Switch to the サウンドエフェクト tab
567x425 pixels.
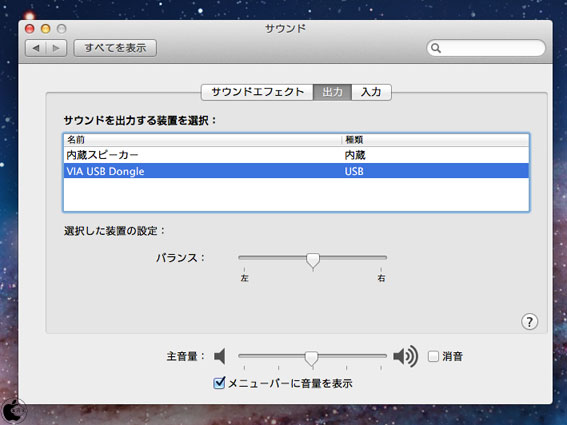pos(257,92)
